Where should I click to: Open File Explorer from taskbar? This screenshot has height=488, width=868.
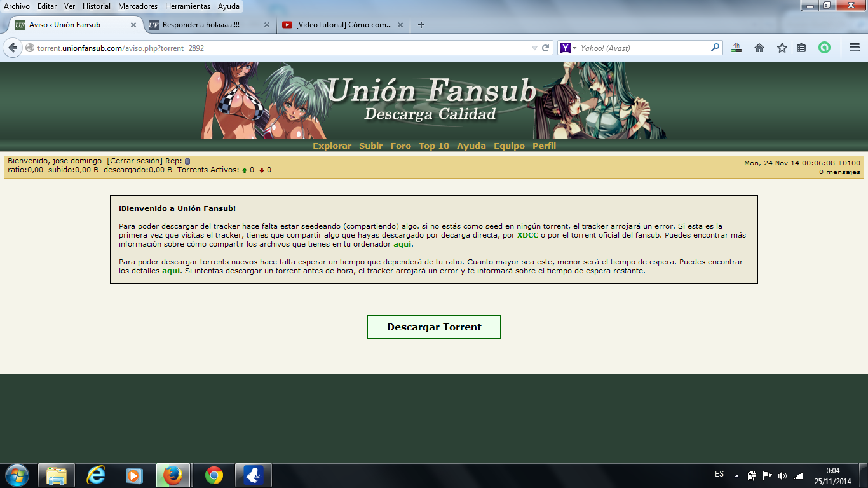(57, 475)
